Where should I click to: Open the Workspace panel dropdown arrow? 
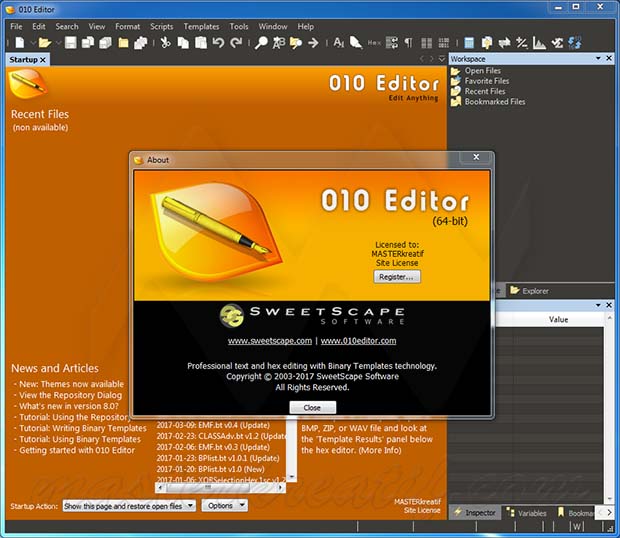click(x=598, y=59)
